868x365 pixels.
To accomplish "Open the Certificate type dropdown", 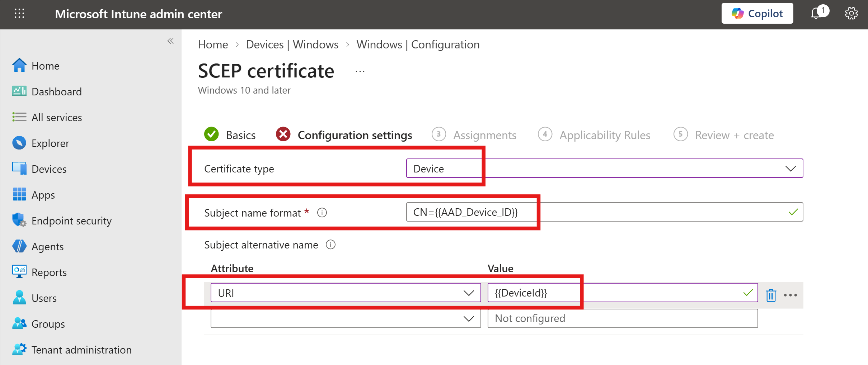I will click(x=605, y=168).
